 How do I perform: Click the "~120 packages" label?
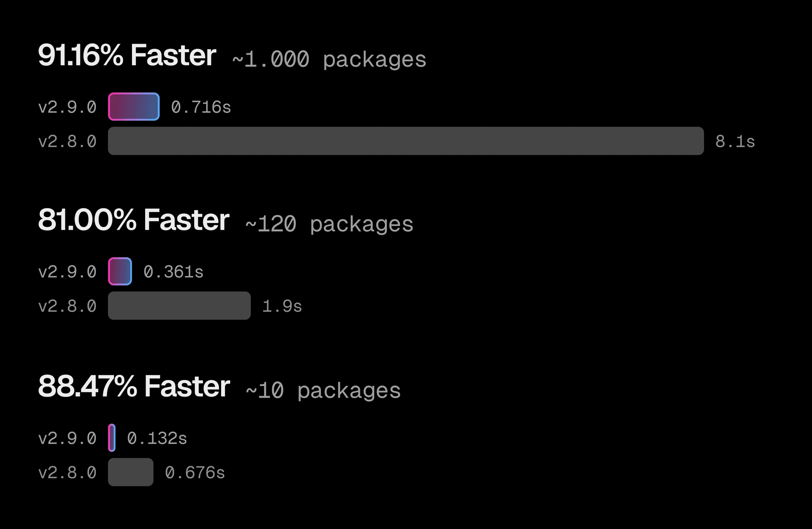329,224
